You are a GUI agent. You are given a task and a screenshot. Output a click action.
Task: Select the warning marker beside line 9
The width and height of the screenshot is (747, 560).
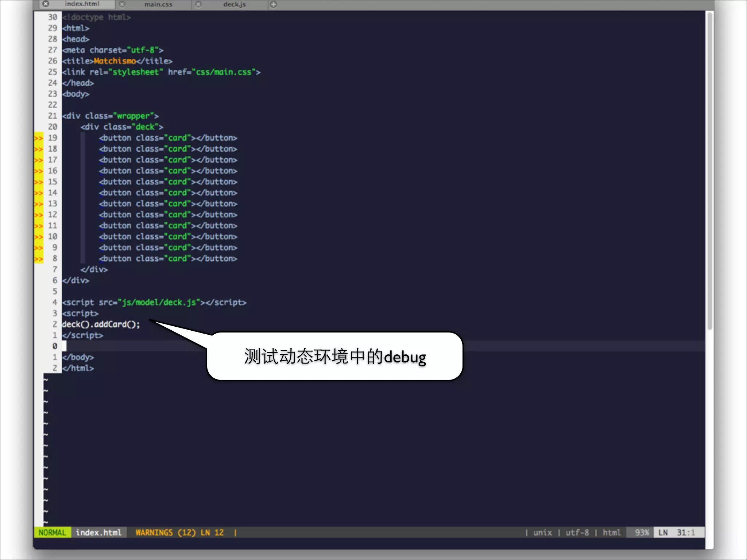38,248
